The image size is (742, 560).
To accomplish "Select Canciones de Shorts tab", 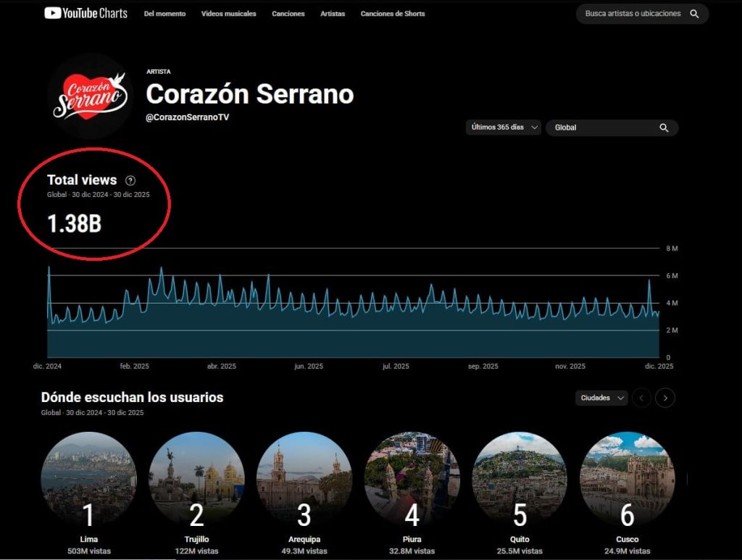I will point(393,14).
